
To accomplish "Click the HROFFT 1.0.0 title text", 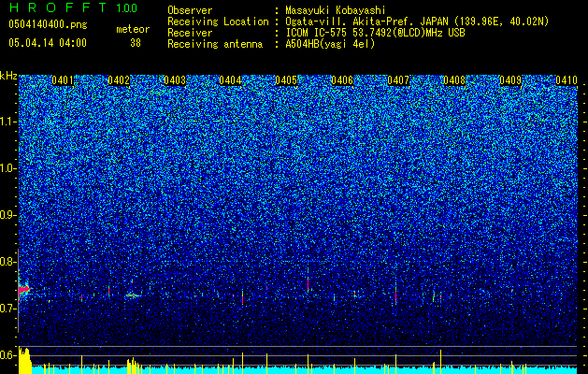I will [x=73, y=7].
